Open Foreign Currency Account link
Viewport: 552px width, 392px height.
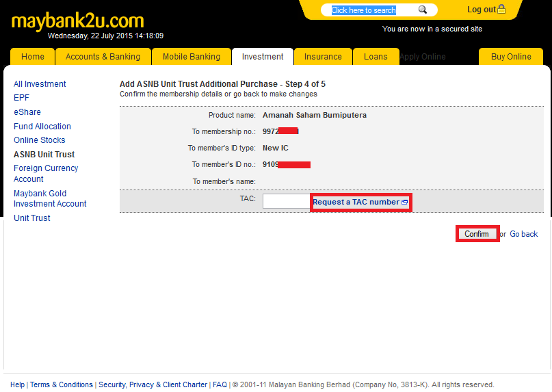coord(46,174)
